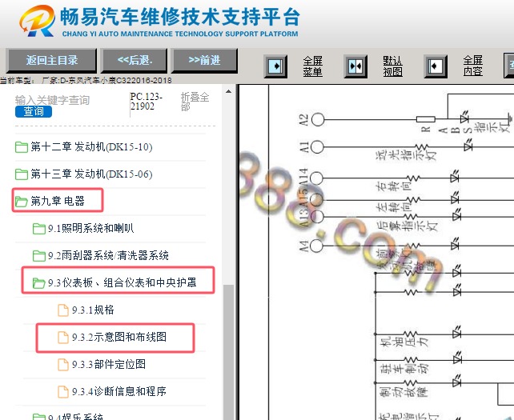Click document icon beside 9.3.4诊断信息和程序

pyautogui.click(x=63, y=391)
